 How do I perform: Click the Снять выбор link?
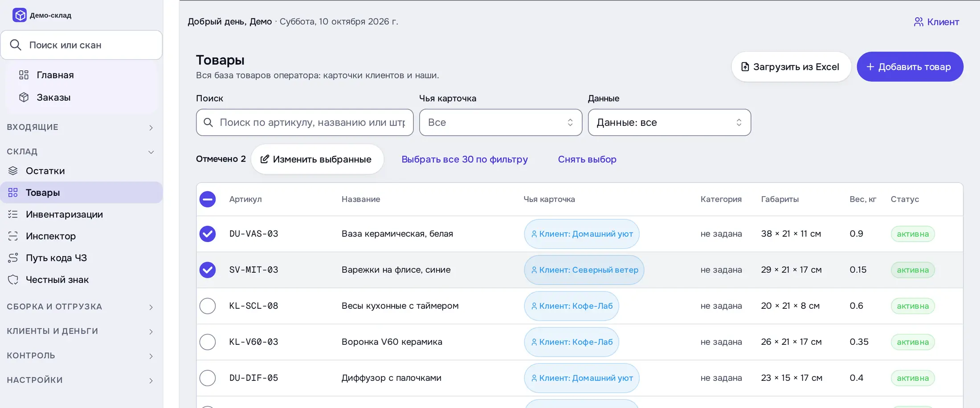pyautogui.click(x=587, y=159)
